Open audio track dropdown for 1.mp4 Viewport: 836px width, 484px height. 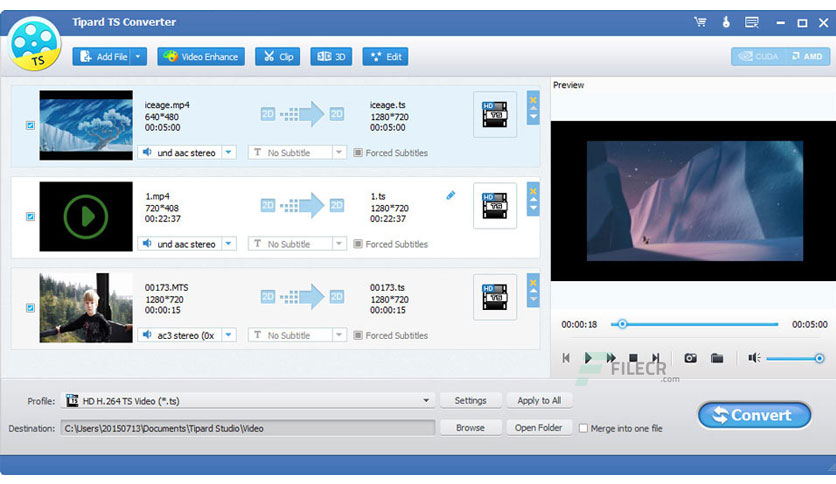(x=229, y=244)
